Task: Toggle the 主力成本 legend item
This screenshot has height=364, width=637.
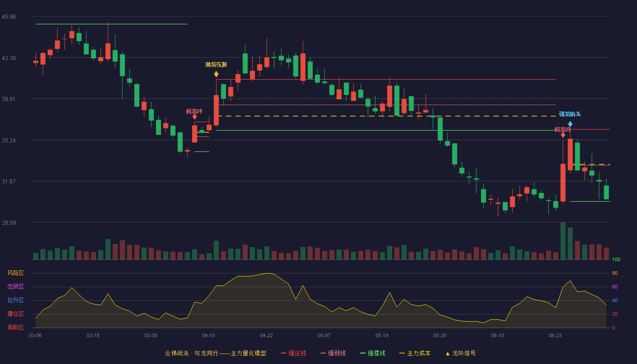Action: click(415, 353)
